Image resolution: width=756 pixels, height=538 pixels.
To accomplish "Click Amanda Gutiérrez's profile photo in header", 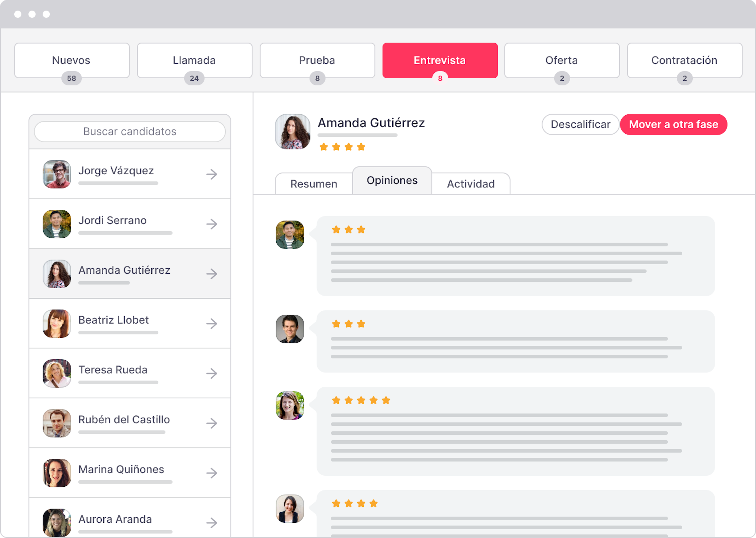I will (x=293, y=131).
